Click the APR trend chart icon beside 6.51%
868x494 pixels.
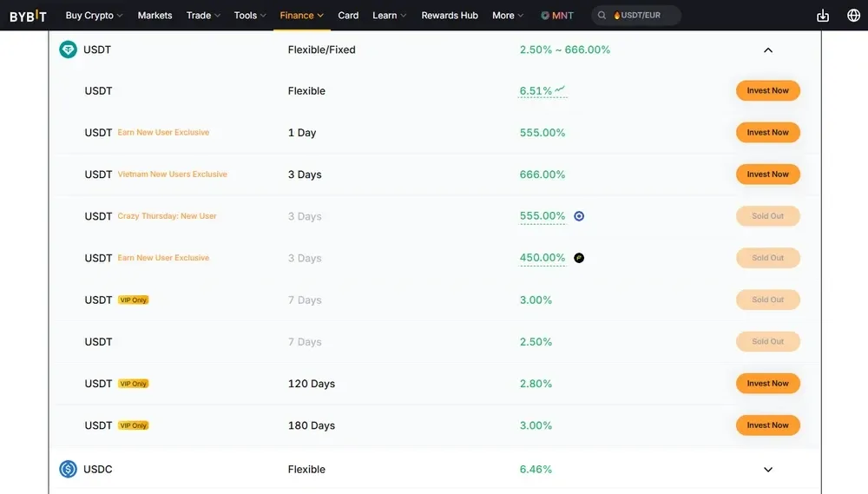point(560,89)
